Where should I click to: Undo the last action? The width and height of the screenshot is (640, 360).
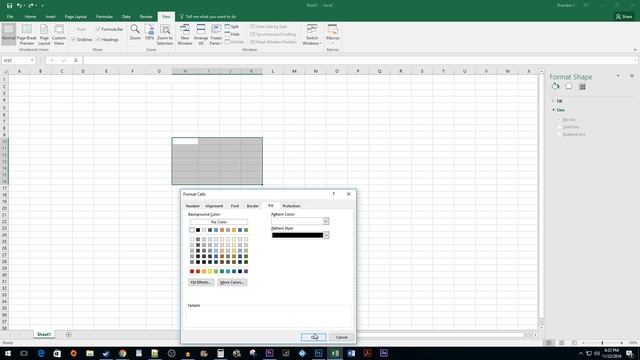click(19, 5)
